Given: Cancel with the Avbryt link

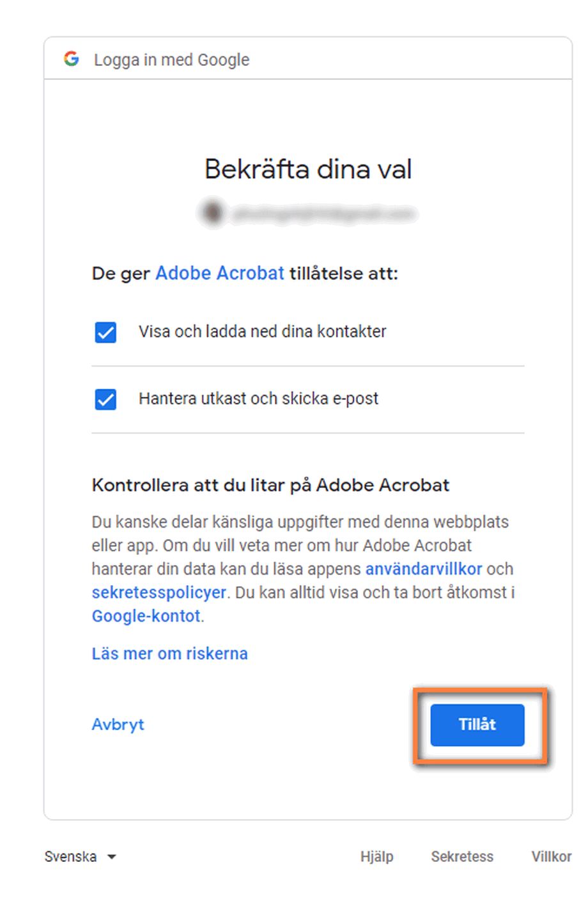Looking at the screenshot, I should coord(118,724).
